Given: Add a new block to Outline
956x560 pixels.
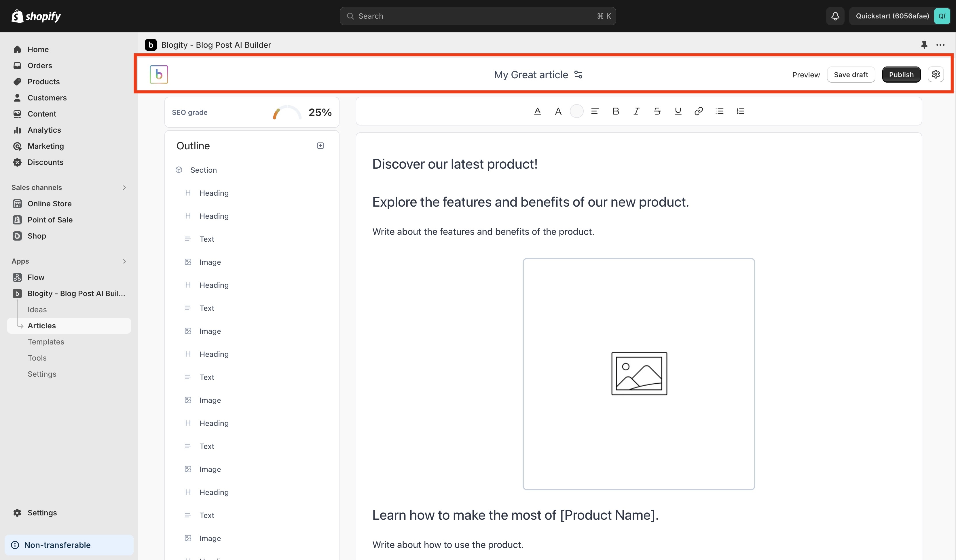Looking at the screenshot, I should tap(320, 146).
